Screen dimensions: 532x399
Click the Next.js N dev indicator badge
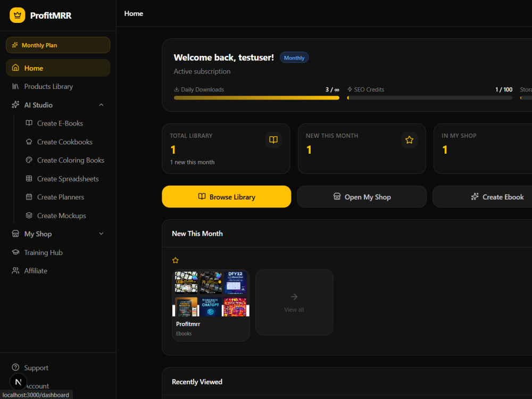point(18,381)
